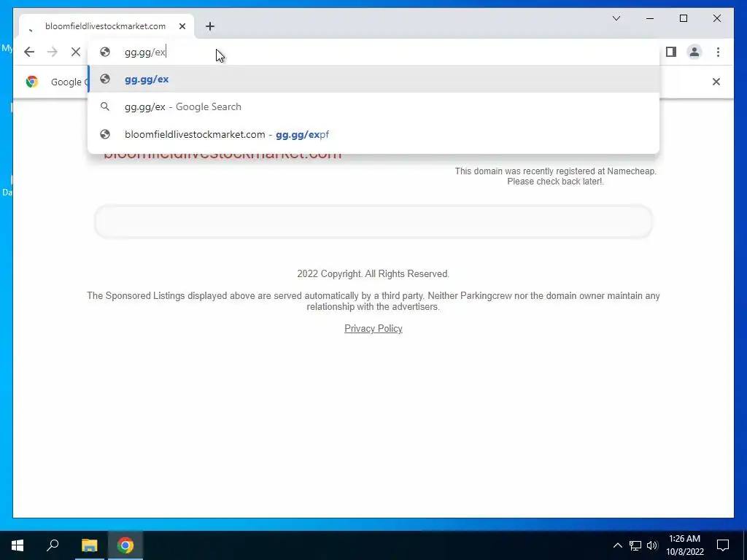Click the globe icon in the address bar
Image resolution: width=747 pixels, height=560 pixels.
point(105,52)
